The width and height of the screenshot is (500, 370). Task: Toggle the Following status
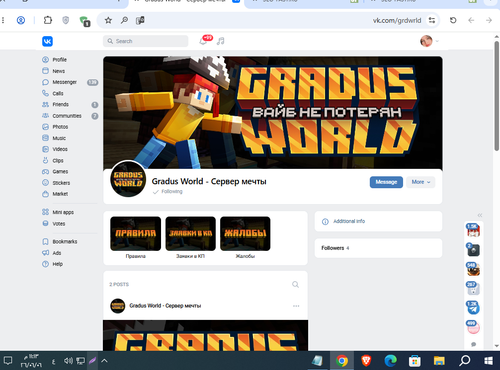click(x=168, y=192)
